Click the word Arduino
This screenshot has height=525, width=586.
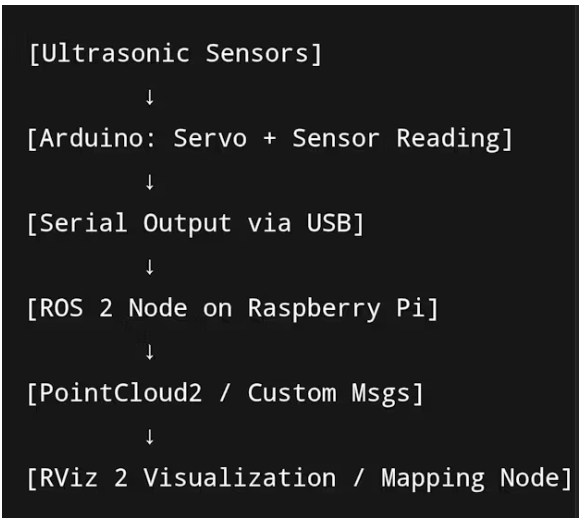[92, 138]
